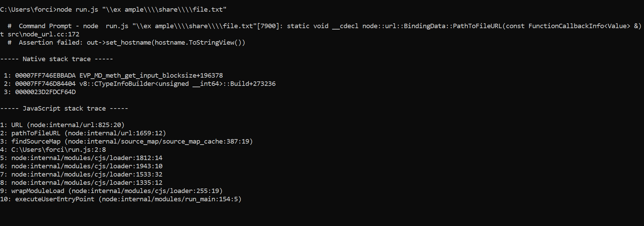
Task: Click the "Assertion failed" error line
Action: click(132, 43)
